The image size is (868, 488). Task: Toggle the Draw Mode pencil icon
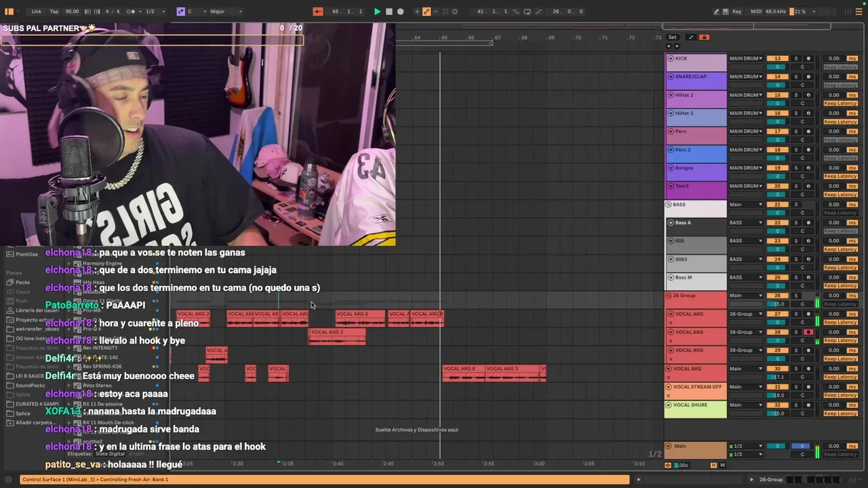[717, 12]
